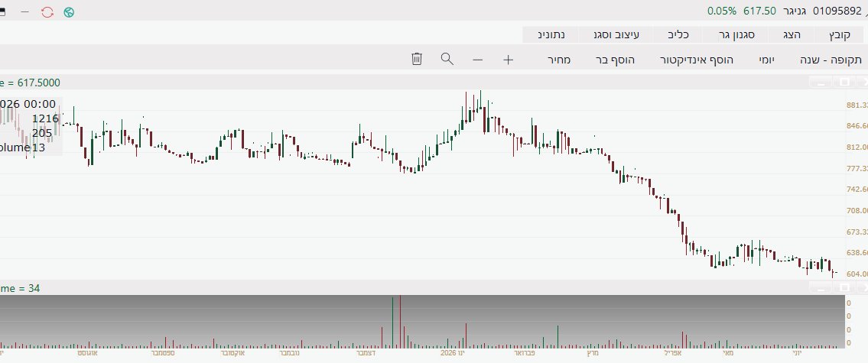The image size is (868, 363).
Task: Minimize the volume pane
Action: coord(821,288)
